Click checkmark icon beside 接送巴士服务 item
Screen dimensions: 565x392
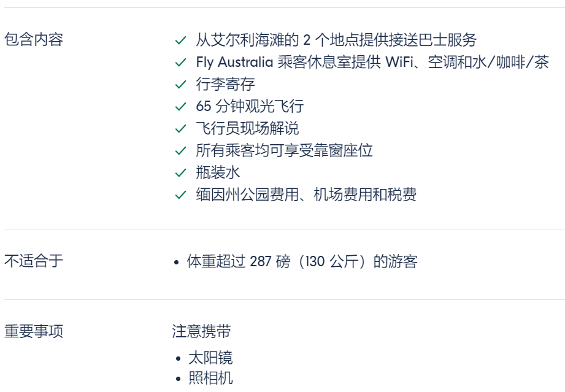click(x=180, y=40)
